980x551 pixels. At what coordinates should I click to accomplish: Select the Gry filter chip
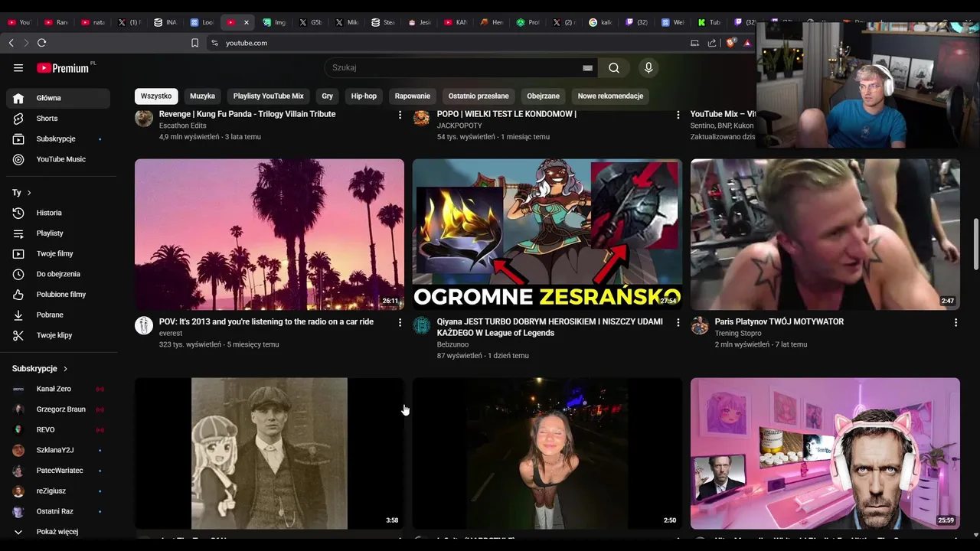coord(328,96)
